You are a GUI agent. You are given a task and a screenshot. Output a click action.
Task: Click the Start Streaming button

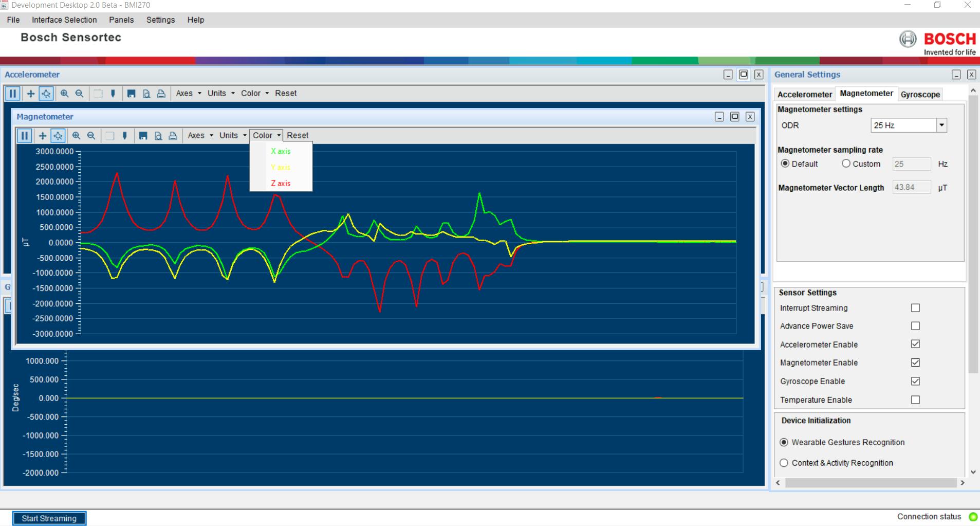pyautogui.click(x=49, y=518)
